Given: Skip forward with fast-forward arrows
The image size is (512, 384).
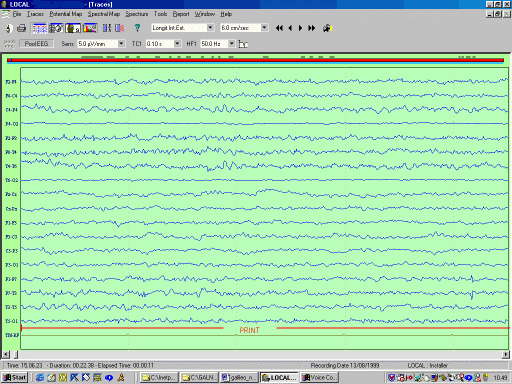Looking at the screenshot, I should pos(311,28).
